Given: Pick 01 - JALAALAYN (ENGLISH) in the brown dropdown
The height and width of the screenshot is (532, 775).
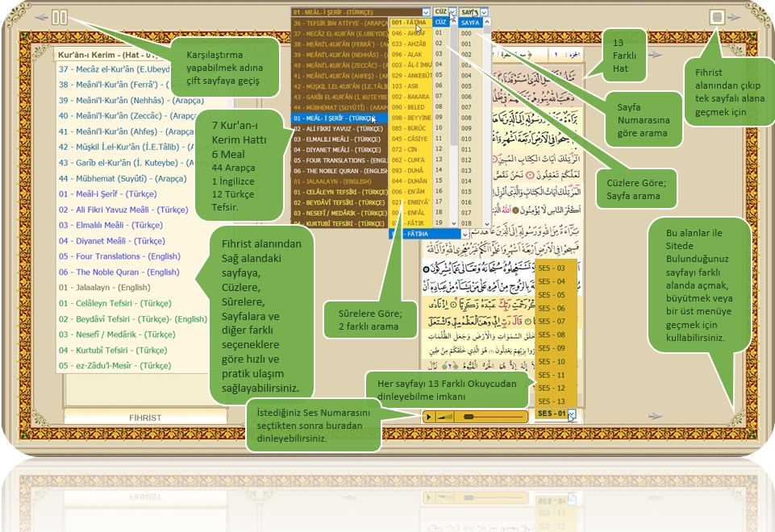Looking at the screenshot, I should point(340,181).
